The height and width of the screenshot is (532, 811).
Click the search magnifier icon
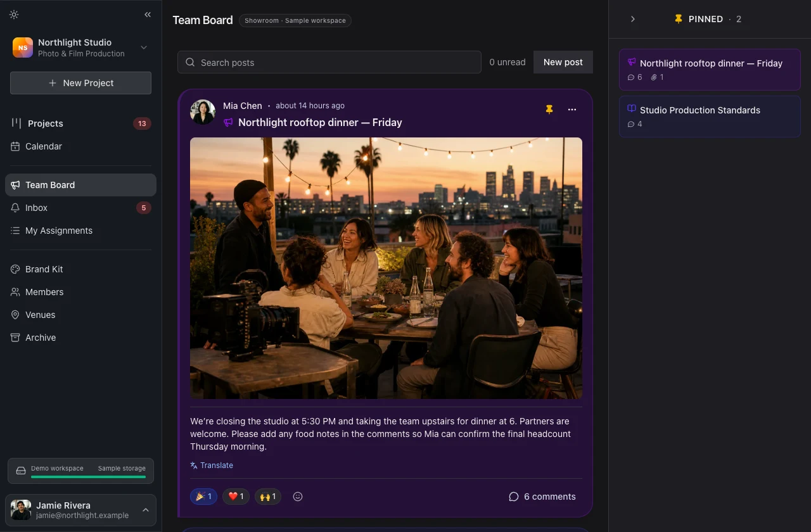coord(190,62)
